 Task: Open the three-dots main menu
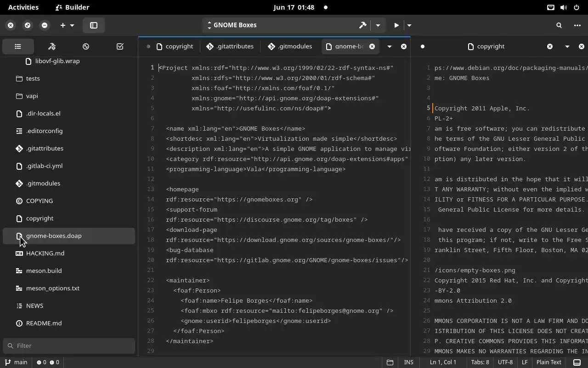tap(577, 25)
